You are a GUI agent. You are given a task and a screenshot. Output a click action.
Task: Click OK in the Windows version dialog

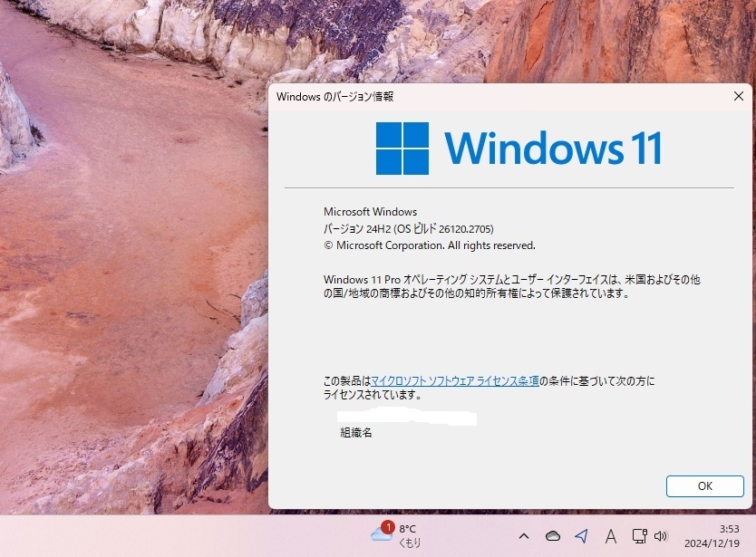click(704, 485)
